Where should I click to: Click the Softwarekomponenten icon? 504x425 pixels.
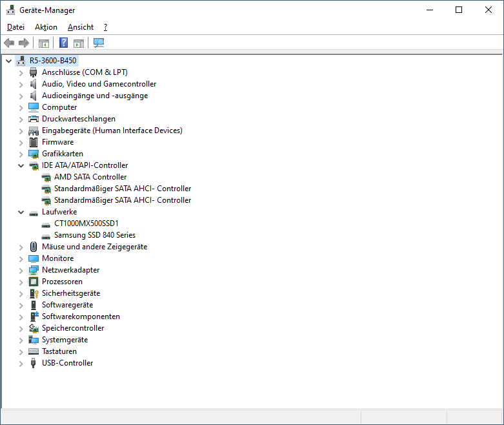point(34,316)
